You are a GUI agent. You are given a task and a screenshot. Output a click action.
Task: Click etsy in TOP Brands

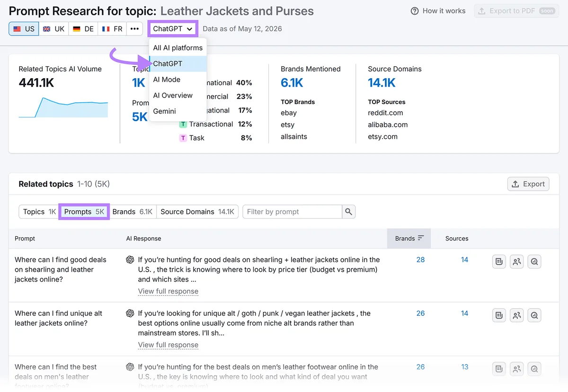[x=288, y=125]
